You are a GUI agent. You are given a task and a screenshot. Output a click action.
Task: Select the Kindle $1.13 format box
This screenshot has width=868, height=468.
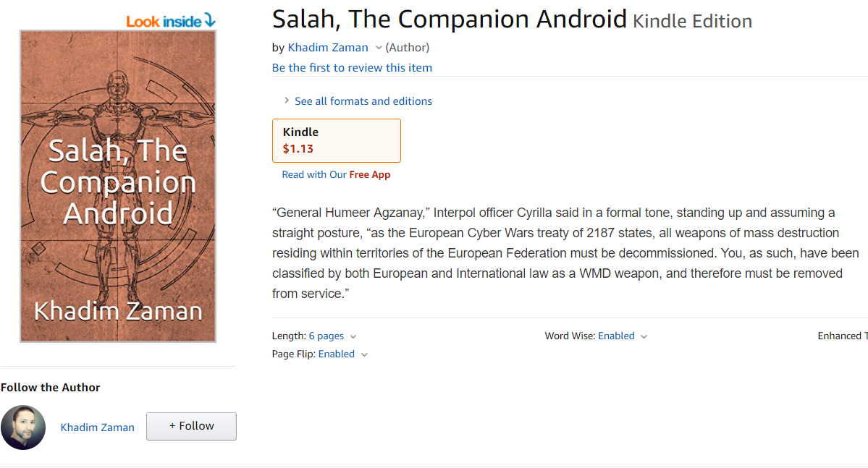pos(336,140)
